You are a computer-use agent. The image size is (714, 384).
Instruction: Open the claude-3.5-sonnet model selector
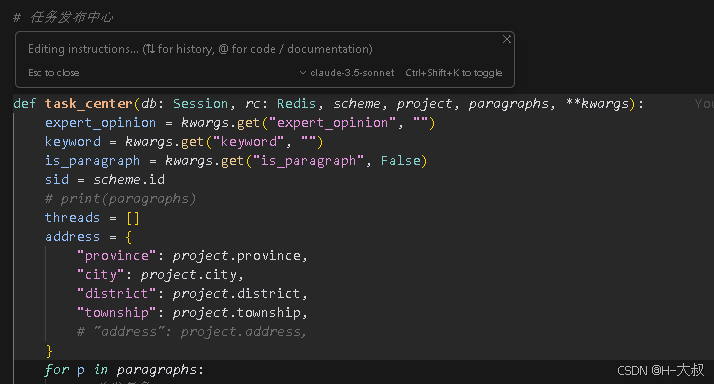point(347,73)
